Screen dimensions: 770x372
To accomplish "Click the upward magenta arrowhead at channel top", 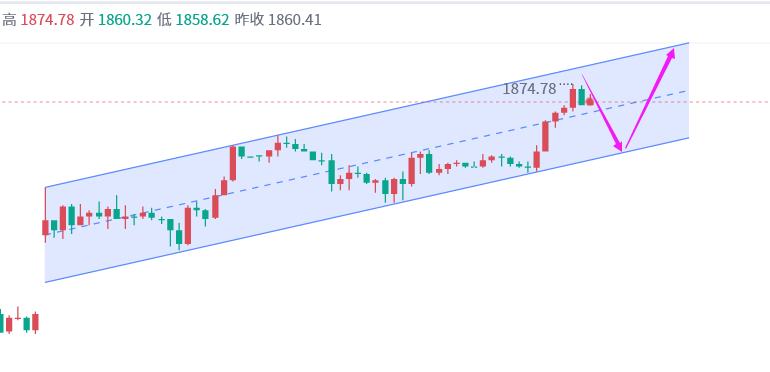I will pyautogui.click(x=670, y=53).
